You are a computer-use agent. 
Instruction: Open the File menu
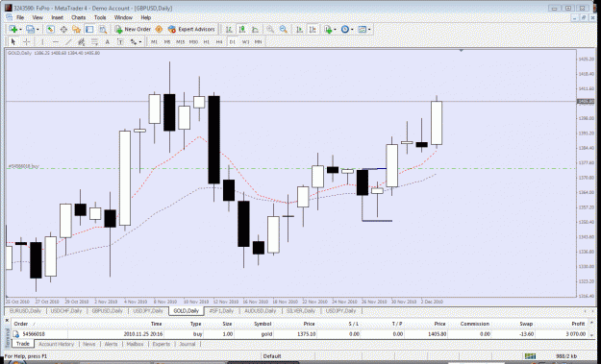[x=20, y=17]
